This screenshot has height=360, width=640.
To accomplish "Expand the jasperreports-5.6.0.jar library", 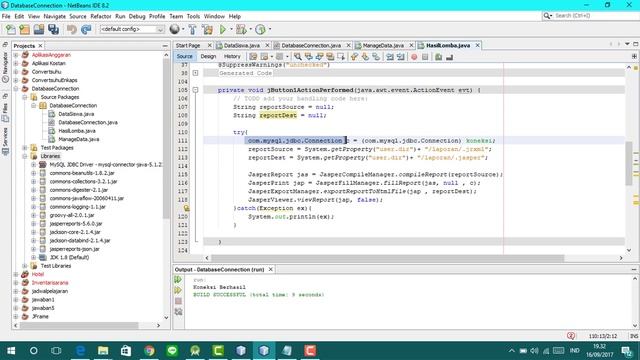I will click(x=34, y=224).
